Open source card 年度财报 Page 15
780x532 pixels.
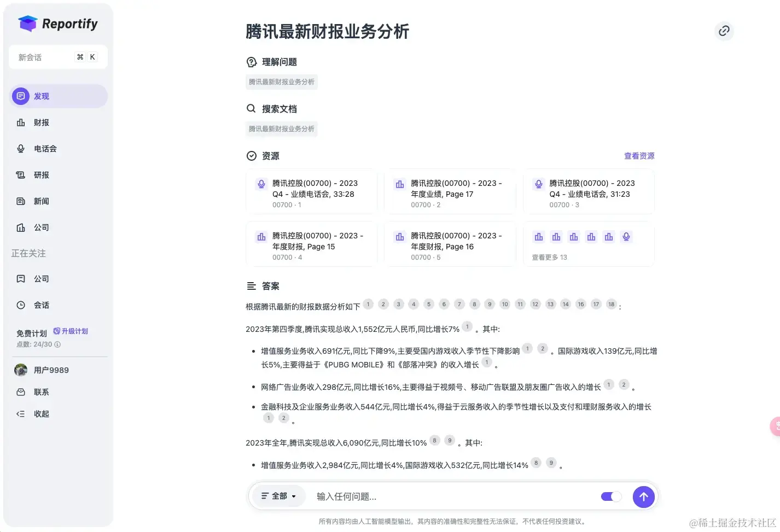(x=311, y=244)
